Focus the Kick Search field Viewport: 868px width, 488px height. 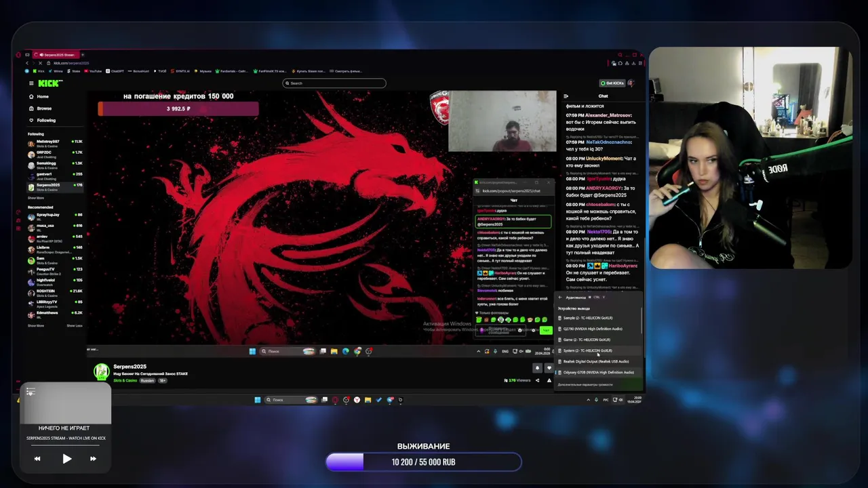334,83
